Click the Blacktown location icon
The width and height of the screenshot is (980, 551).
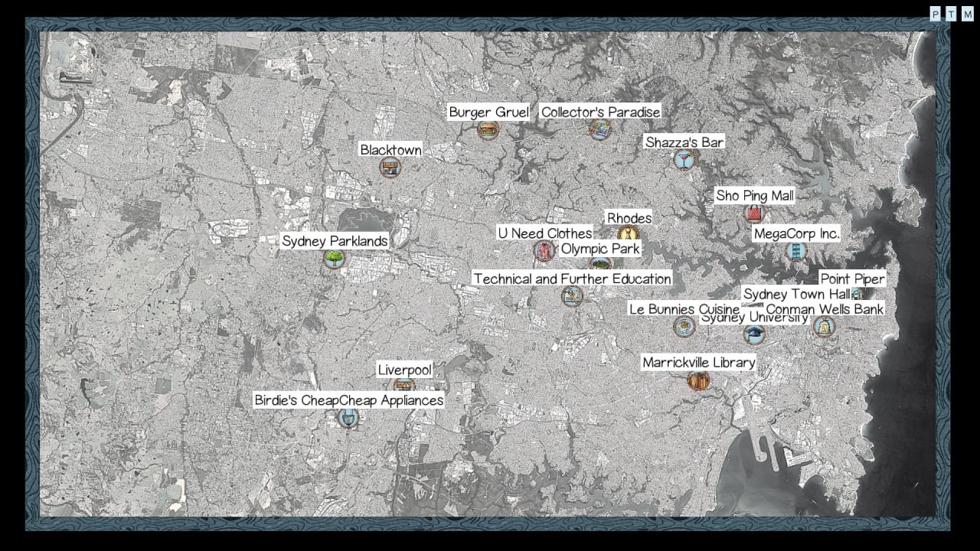[x=390, y=167]
